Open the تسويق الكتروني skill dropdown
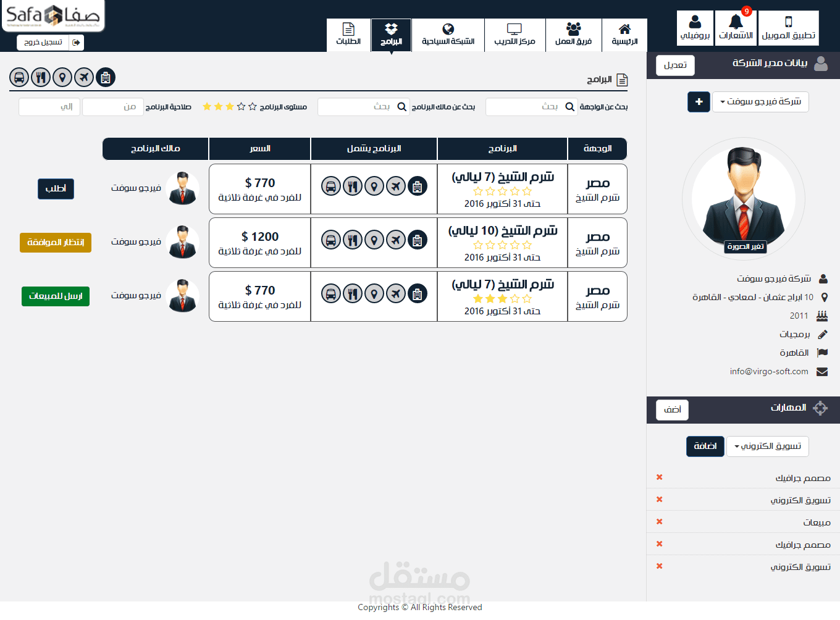 pyautogui.click(x=767, y=446)
